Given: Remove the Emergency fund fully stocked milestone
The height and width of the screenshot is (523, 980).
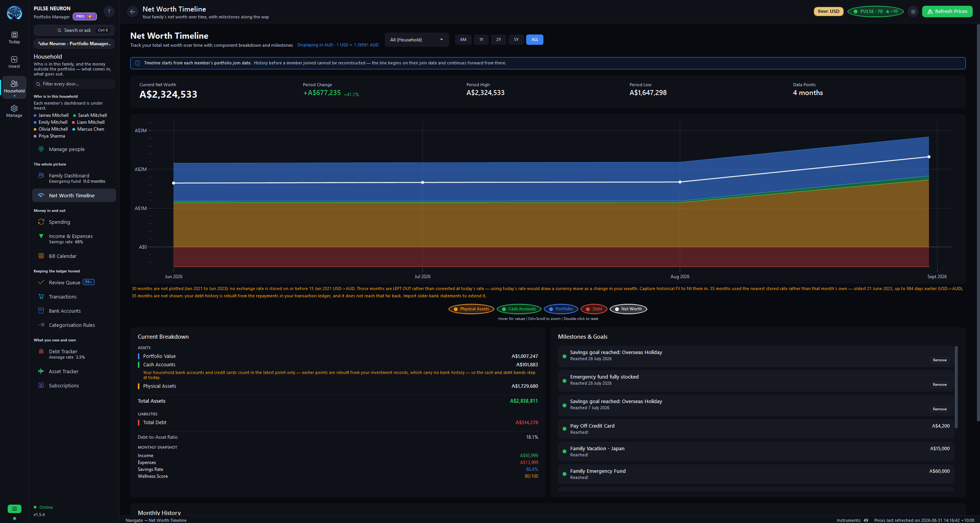Looking at the screenshot, I should tap(939, 385).
